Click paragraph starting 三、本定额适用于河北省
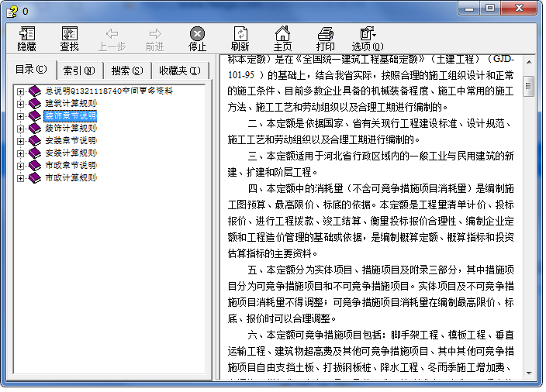This screenshot has height=392, width=546. click(371, 164)
